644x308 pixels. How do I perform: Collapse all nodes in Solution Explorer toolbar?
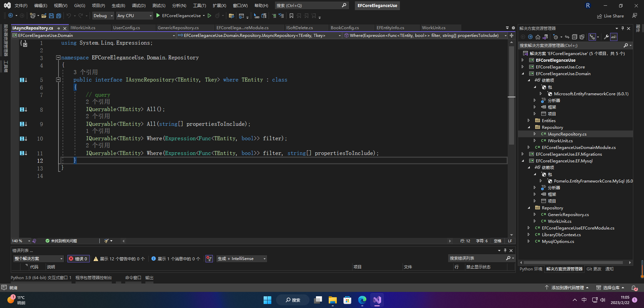574,37
